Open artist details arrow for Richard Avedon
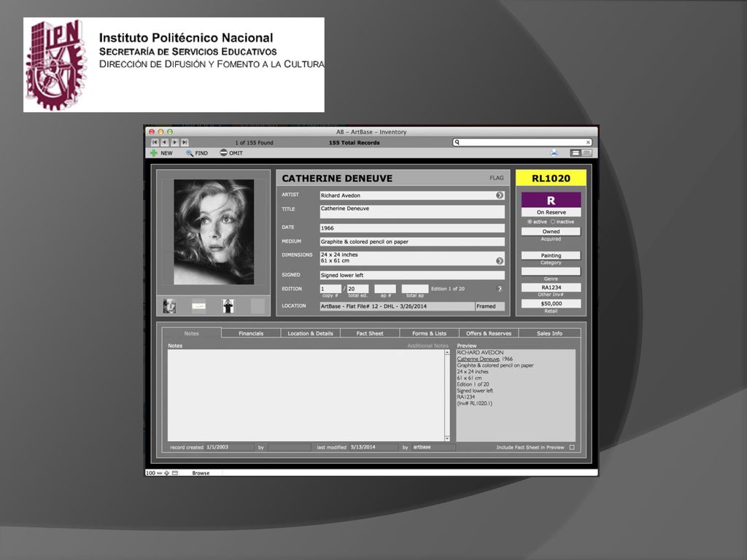 [499, 195]
